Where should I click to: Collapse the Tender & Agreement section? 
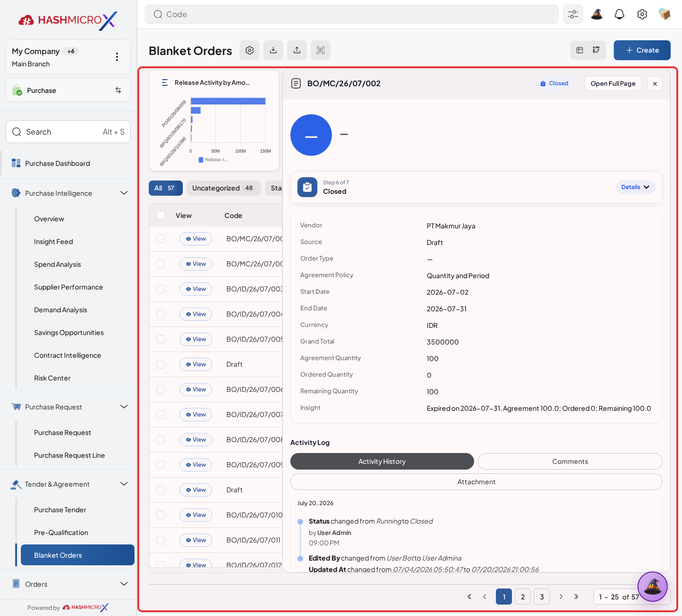(124, 484)
